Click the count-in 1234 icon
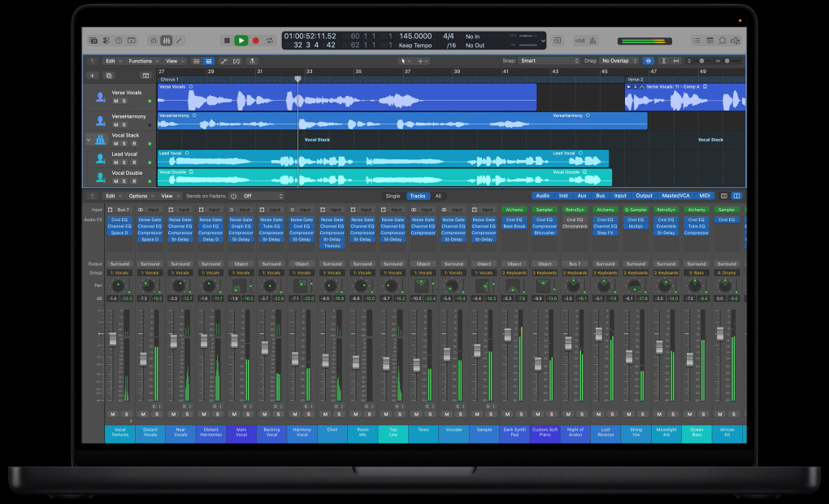 pos(579,41)
